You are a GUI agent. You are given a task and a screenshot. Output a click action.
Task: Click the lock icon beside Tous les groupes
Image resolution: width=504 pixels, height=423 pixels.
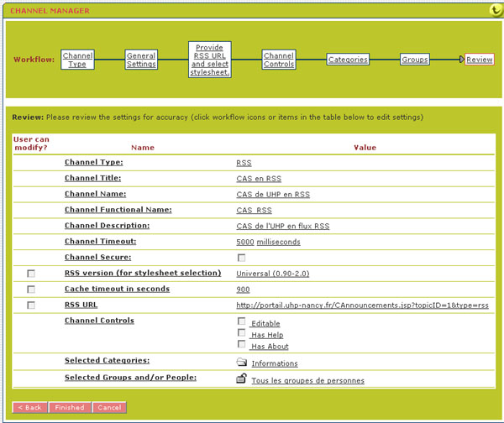tap(242, 379)
